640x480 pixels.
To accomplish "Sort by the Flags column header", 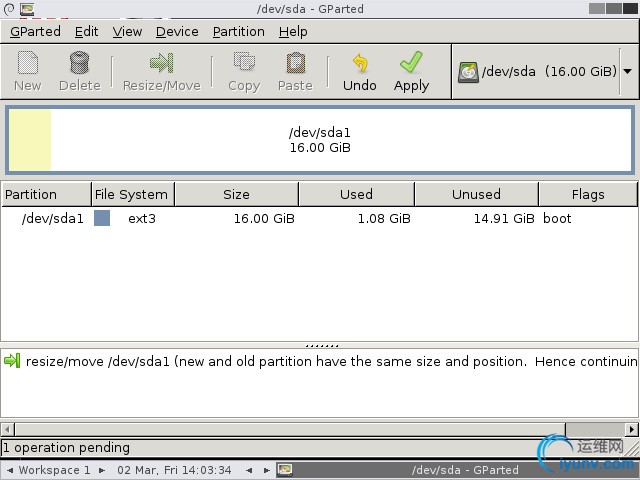I will click(x=588, y=194).
